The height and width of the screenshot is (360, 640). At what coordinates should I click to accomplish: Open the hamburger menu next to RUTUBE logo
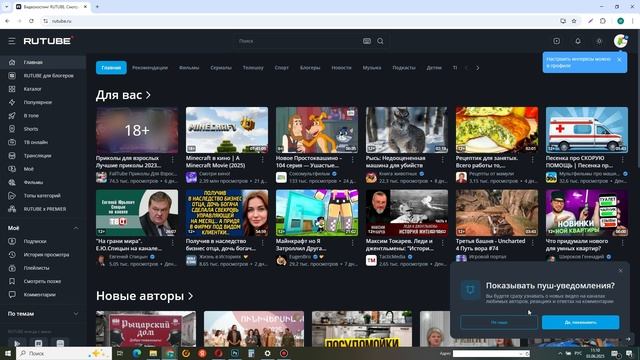(x=11, y=41)
